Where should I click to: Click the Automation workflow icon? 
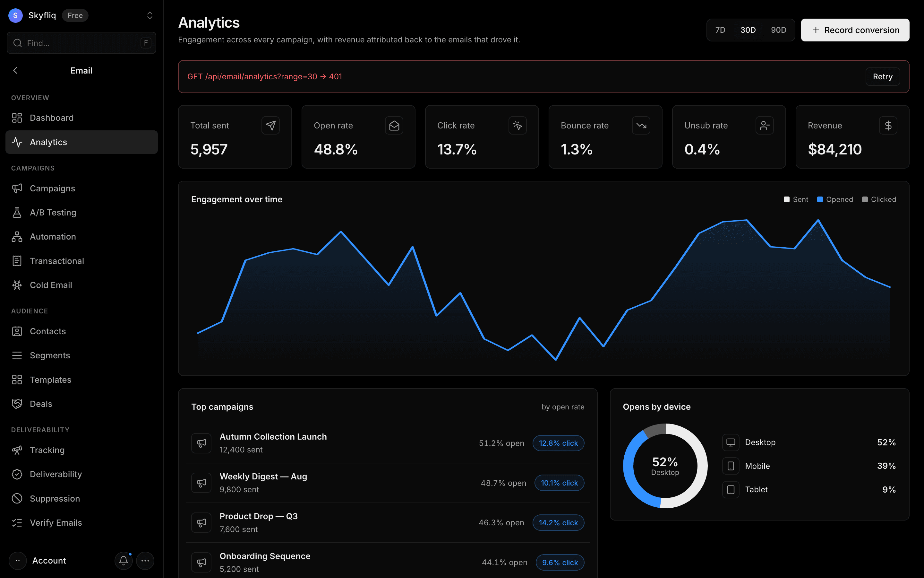point(17,237)
